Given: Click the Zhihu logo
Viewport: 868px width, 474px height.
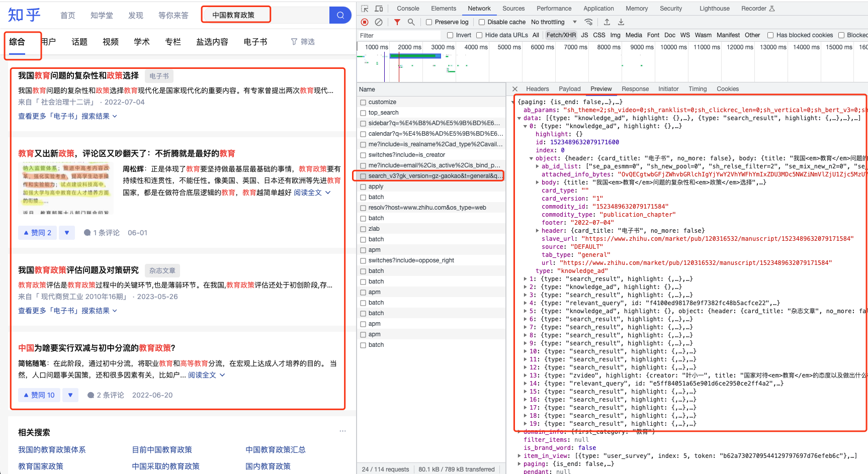Looking at the screenshot, I should tap(24, 15).
